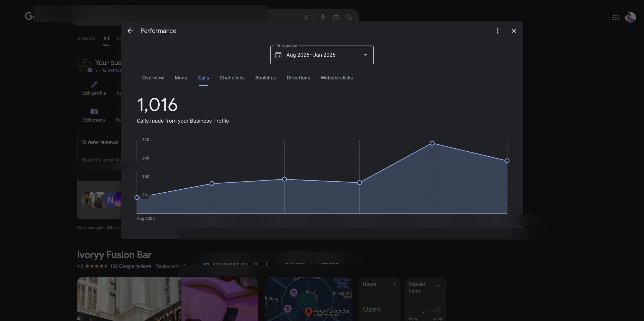Click the Edit menu book icon

click(94, 111)
